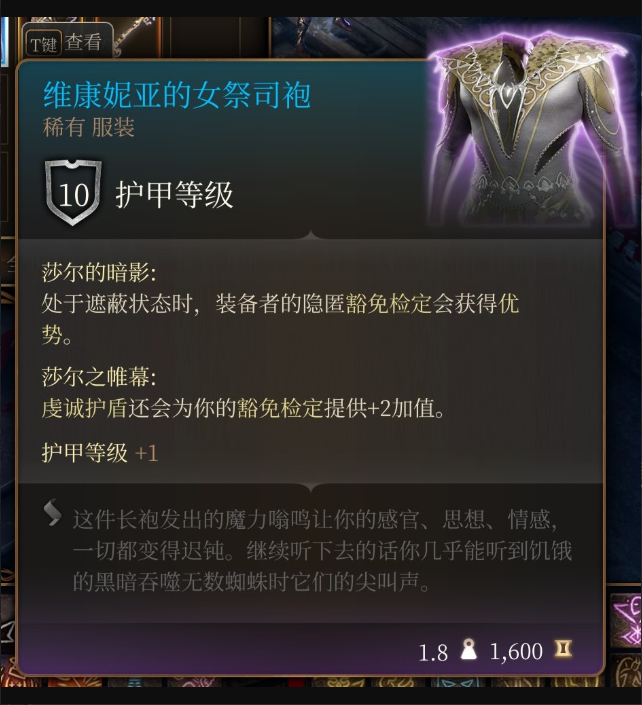Click the item title 维康妮亚的女祭司袍
The image size is (642, 705).
(177, 95)
